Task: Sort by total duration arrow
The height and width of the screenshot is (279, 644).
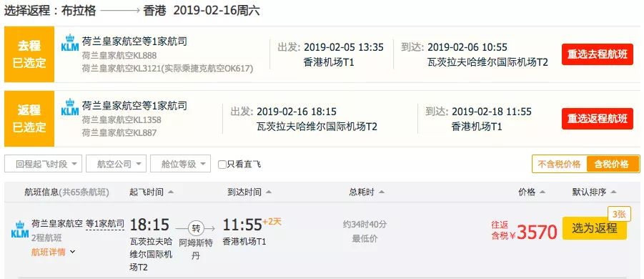Action: [382, 192]
